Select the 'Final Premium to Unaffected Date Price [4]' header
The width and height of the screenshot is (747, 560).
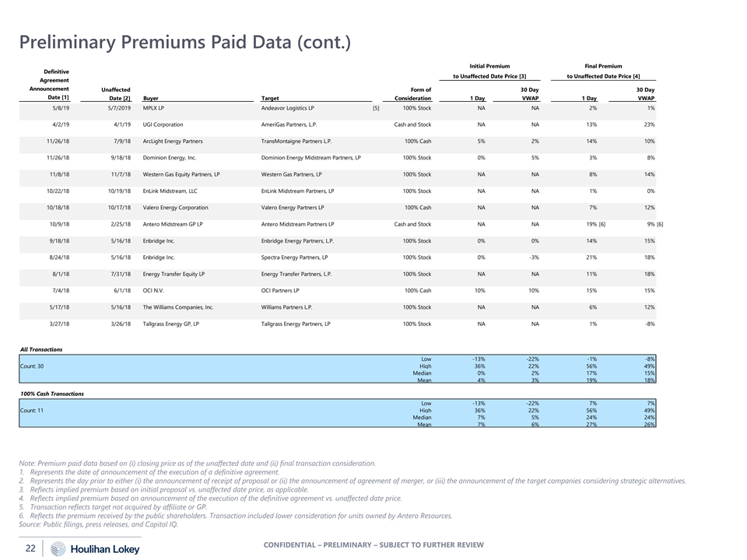[603, 71]
